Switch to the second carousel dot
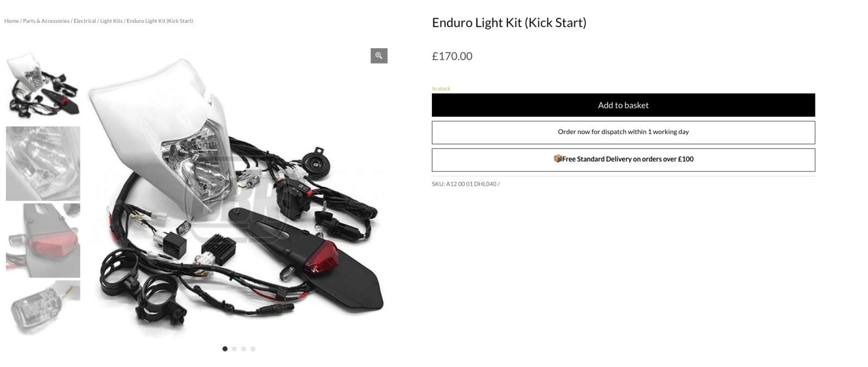Screen dimensions: 868x367 [234, 349]
